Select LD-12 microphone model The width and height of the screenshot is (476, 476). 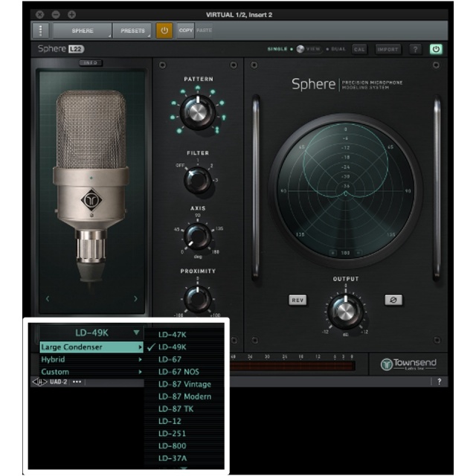click(170, 422)
